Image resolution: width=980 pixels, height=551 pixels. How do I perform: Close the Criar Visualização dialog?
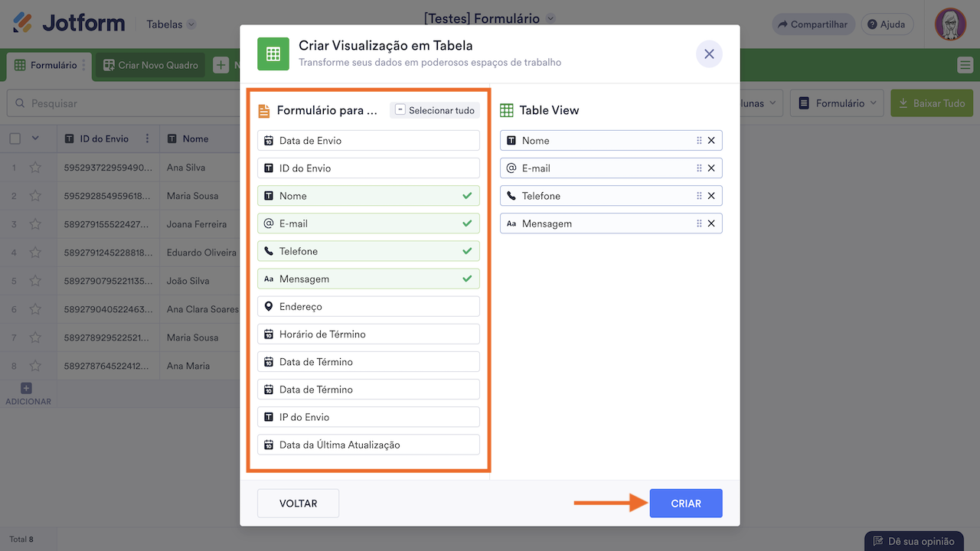[709, 54]
